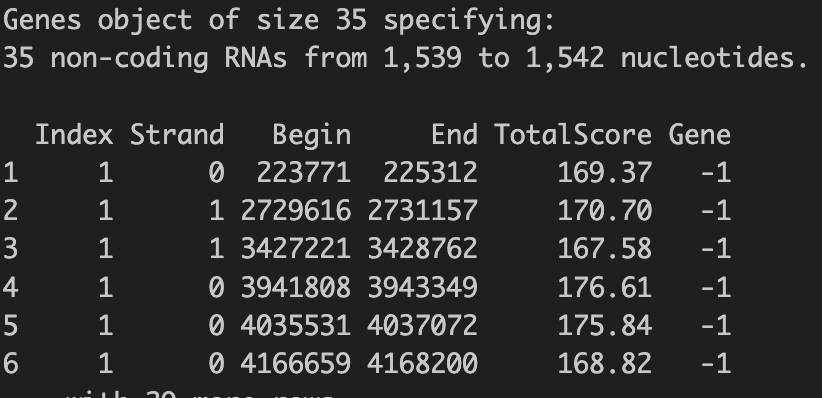Click the End value 225312
This screenshot has width=822, height=398.
tap(430, 173)
